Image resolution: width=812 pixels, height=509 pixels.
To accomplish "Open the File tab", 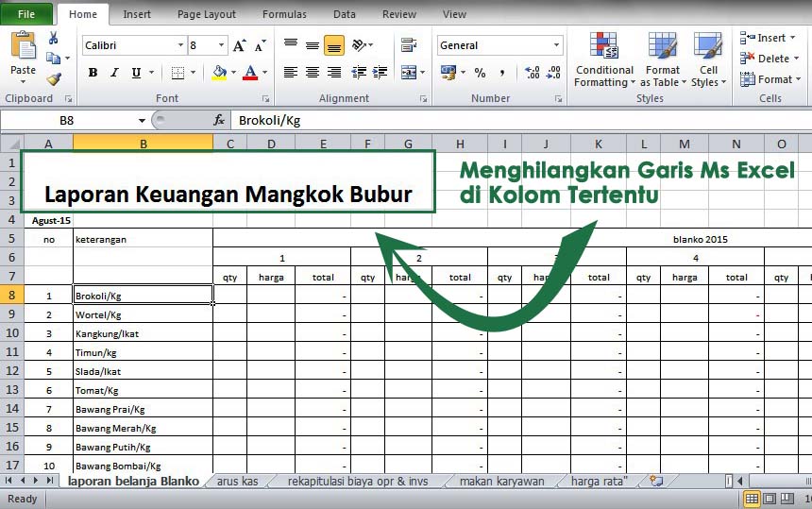I will pos(26,14).
